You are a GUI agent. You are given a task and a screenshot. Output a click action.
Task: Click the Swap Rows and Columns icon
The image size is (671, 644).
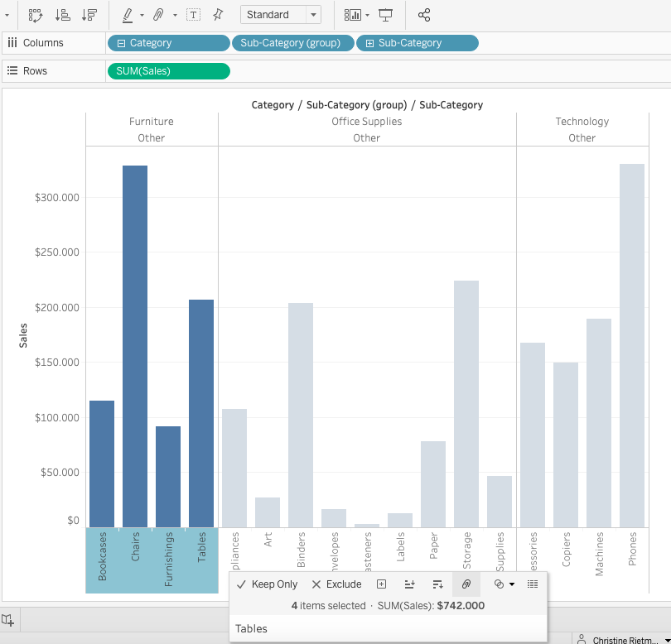coord(36,16)
